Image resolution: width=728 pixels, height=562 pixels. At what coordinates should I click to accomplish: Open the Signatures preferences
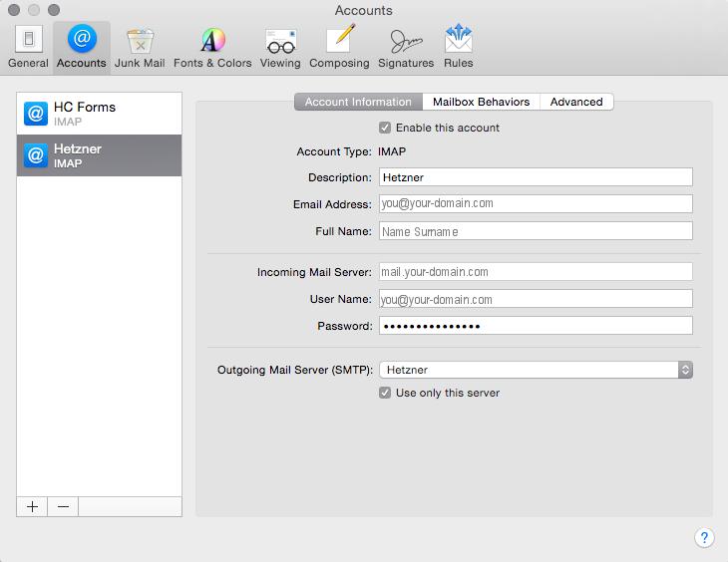point(406,47)
